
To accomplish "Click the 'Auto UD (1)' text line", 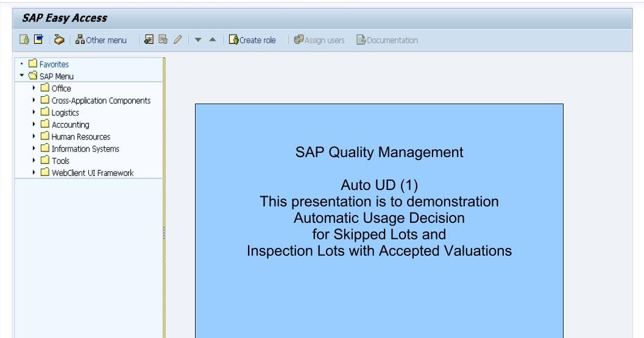I will [x=379, y=185].
